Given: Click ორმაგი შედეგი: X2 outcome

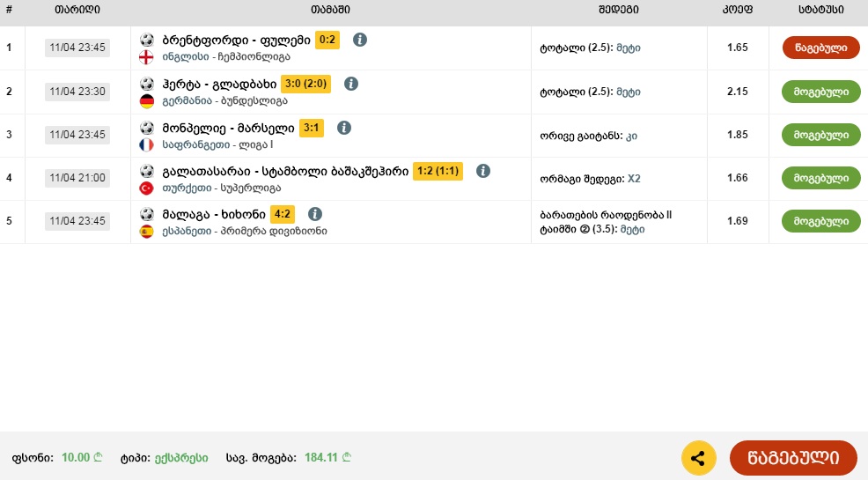Looking at the screenshot, I should tap(590, 179).
